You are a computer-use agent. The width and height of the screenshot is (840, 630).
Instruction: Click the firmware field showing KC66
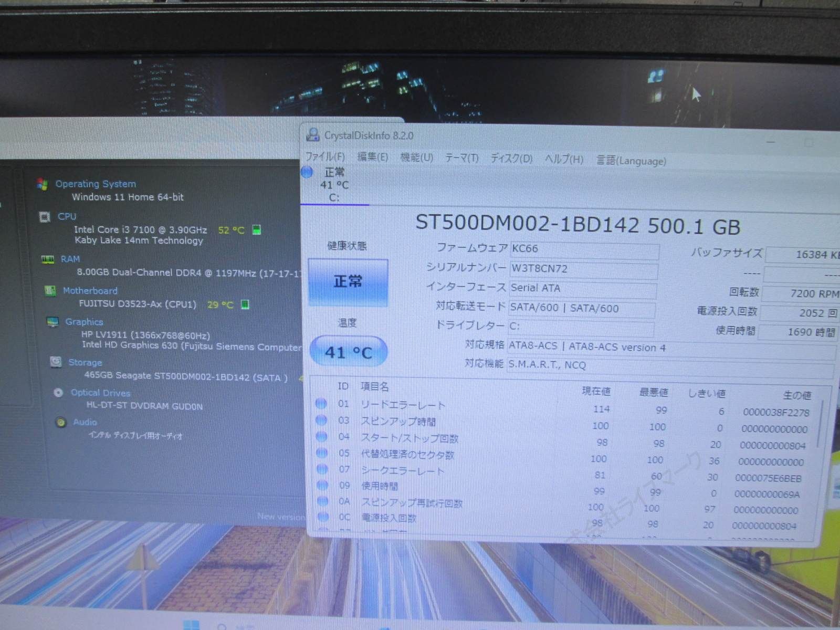pos(584,250)
